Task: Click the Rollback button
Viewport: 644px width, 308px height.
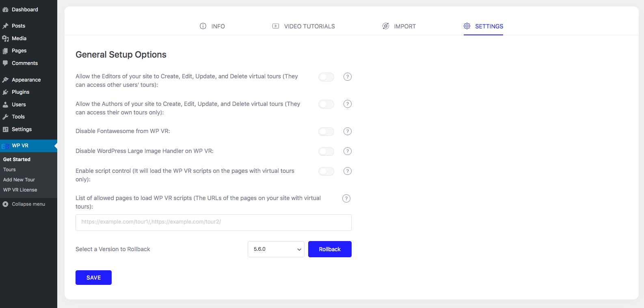Action: (x=330, y=249)
